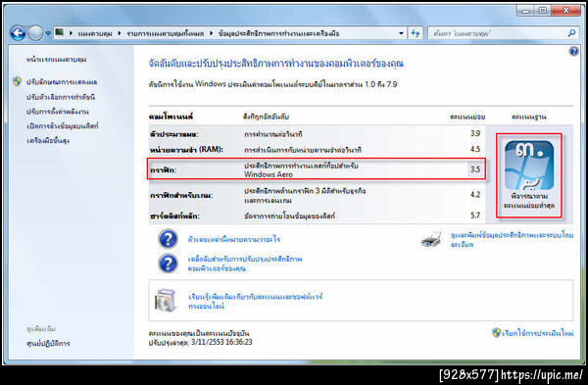The height and width of the screenshot is (385, 588).
Task: Expand the arrow before the performance information breadcrumb
Action: (211, 33)
